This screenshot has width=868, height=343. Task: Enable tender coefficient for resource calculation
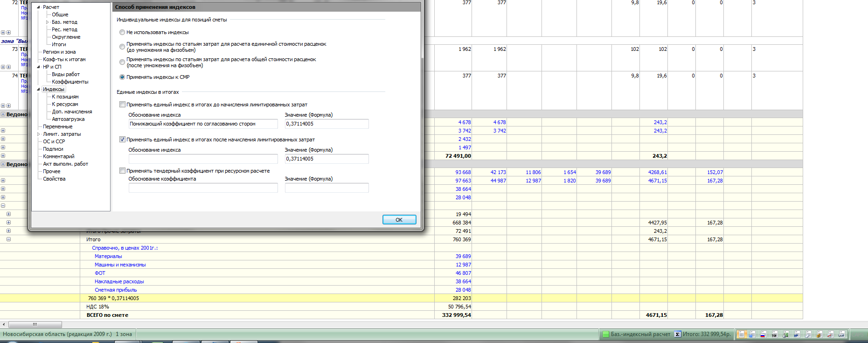pyautogui.click(x=122, y=171)
